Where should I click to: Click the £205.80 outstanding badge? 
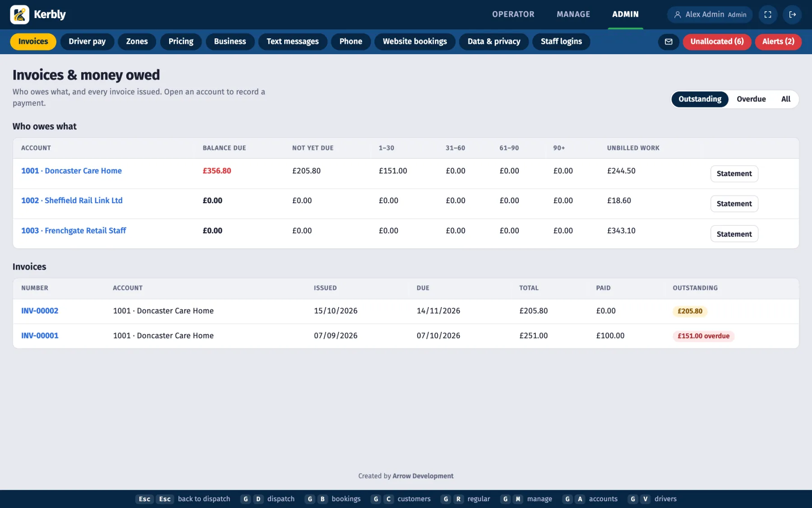(690, 311)
